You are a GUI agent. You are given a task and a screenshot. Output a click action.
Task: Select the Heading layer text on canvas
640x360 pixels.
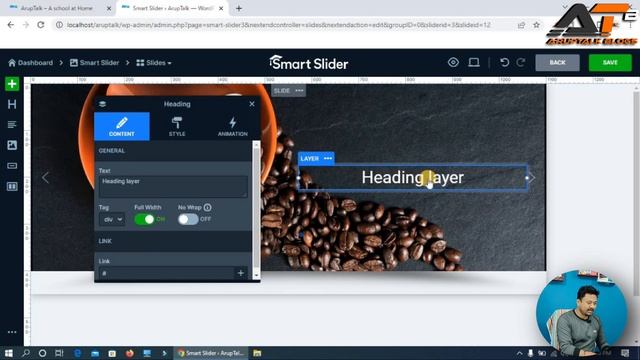coord(413,178)
